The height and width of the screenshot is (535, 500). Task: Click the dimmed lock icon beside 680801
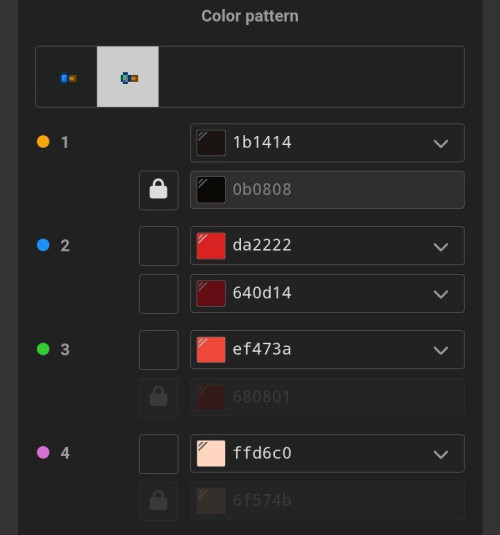[159, 397]
